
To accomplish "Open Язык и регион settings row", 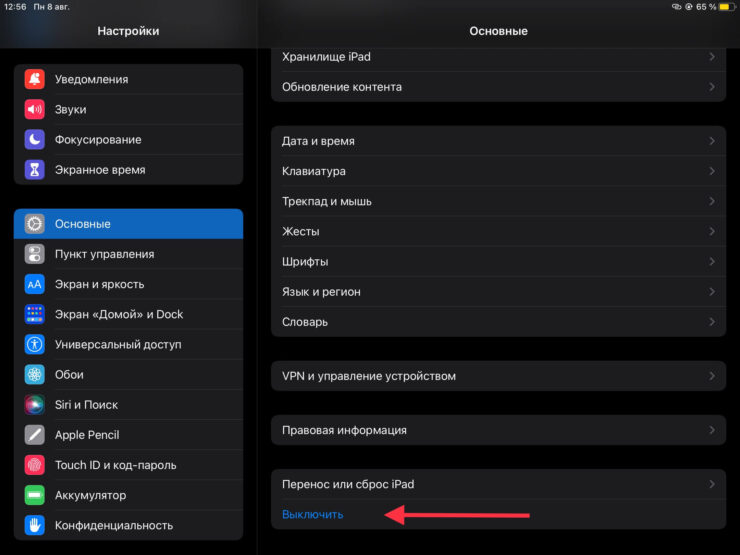I will pyautogui.click(x=498, y=292).
